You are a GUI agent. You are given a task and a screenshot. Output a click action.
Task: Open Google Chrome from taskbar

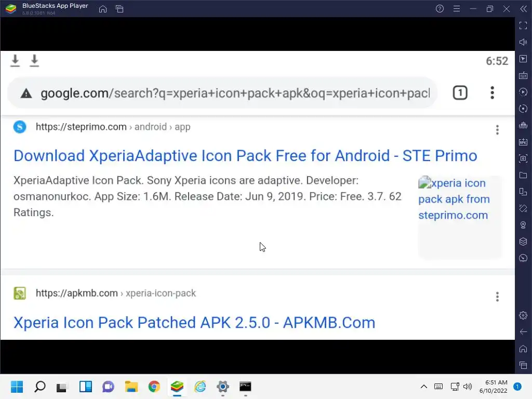click(x=154, y=387)
